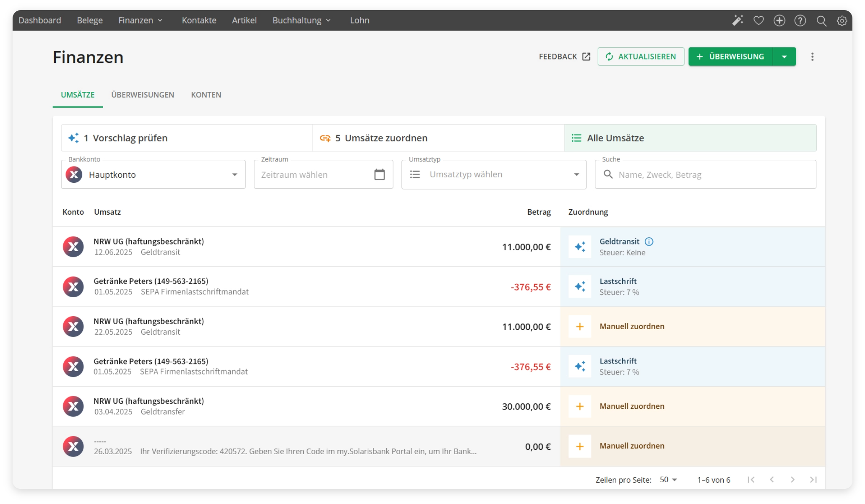Open three-dot more options menu

[x=812, y=57]
